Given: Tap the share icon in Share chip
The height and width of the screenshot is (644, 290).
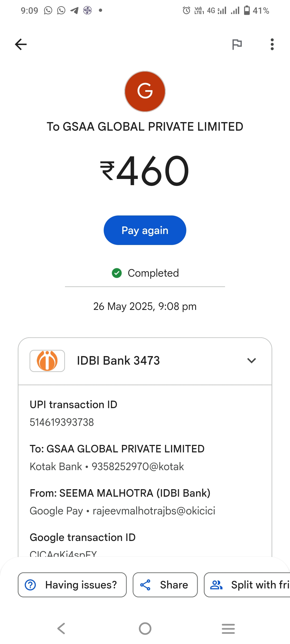Looking at the screenshot, I should pyautogui.click(x=145, y=585).
